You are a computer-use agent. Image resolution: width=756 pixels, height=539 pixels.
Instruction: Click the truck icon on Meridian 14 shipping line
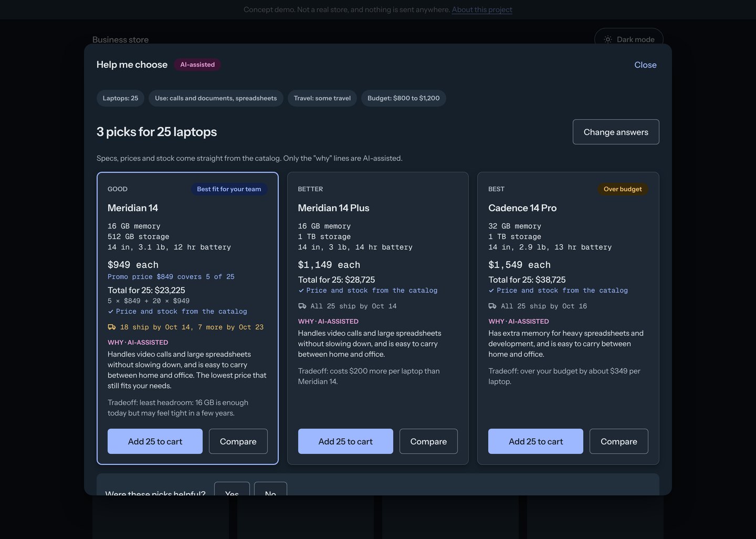[112, 327]
